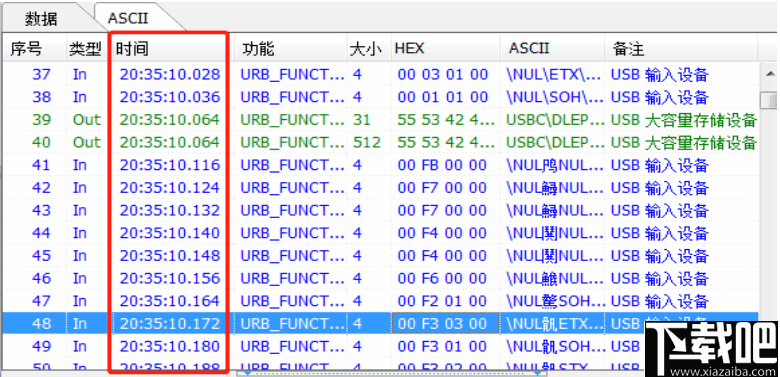Sort by 类型 column header

[85, 49]
